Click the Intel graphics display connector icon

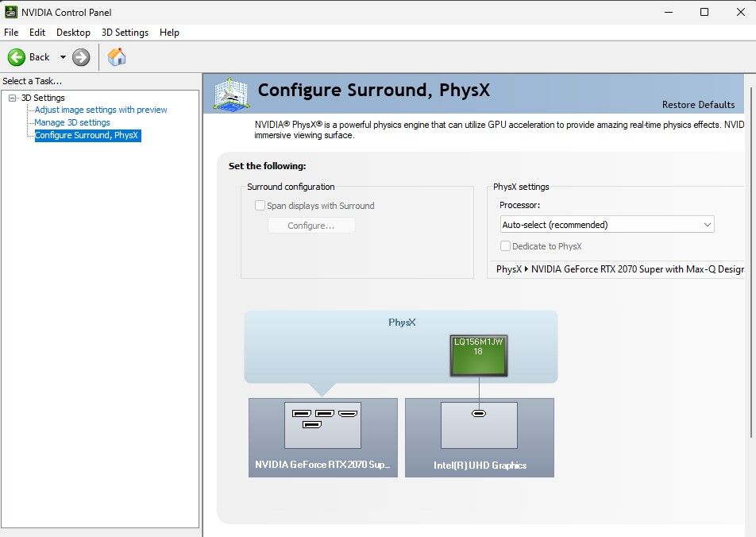[479, 414]
